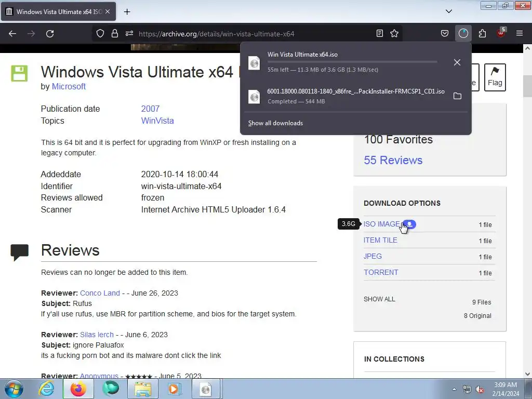
Task: Click the 100 Favorites text
Action: point(398,139)
